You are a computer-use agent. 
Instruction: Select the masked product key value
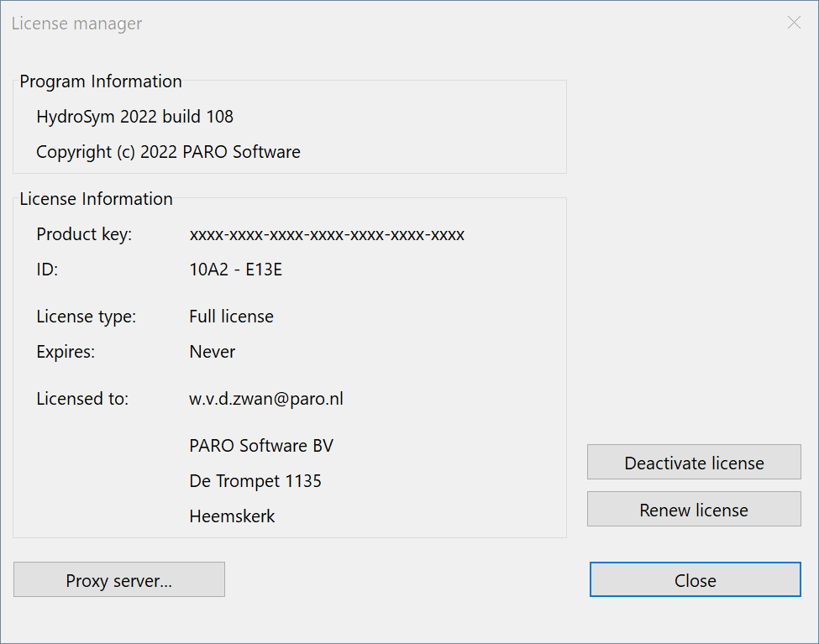click(x=327, y=234)
